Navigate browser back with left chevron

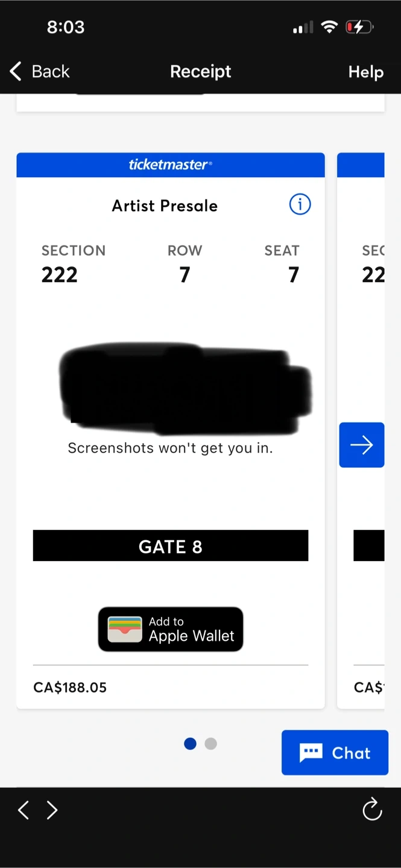(x=24, y=810)
